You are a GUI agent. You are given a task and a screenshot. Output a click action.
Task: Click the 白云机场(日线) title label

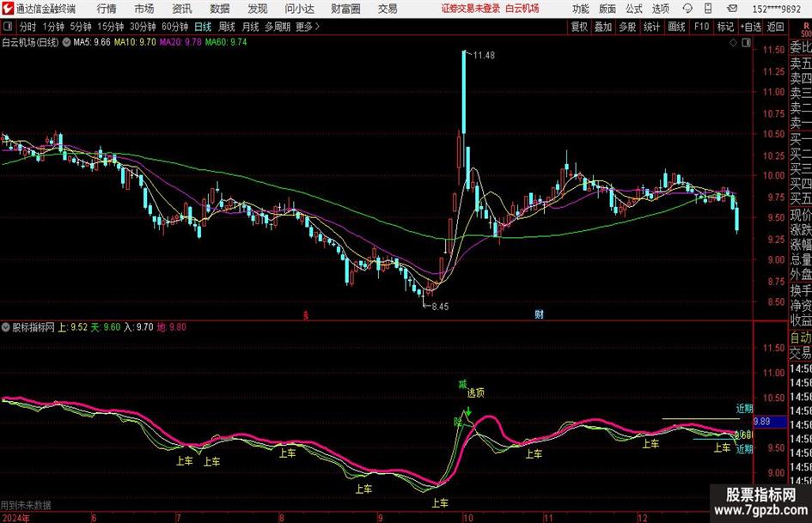tap(31, 42)
